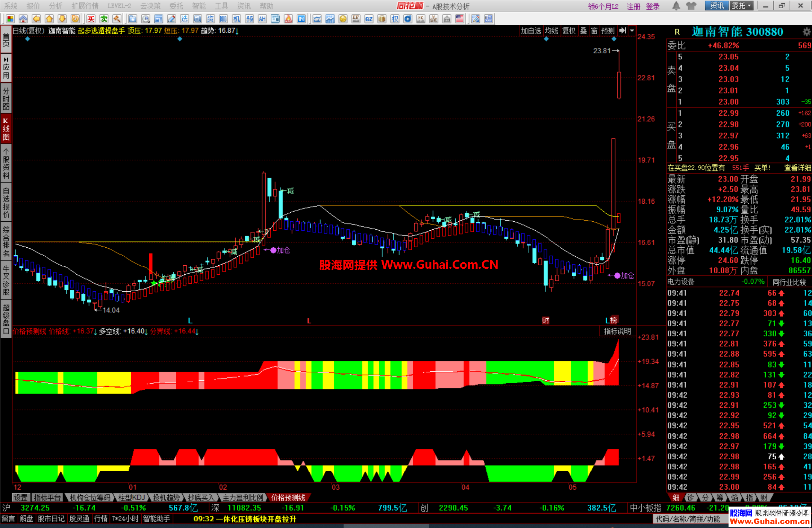The height and width of the screenshot is (528, 812).
Task: Click the refresh circular arrow toolbar icon
Action: [x=75, y=19]
